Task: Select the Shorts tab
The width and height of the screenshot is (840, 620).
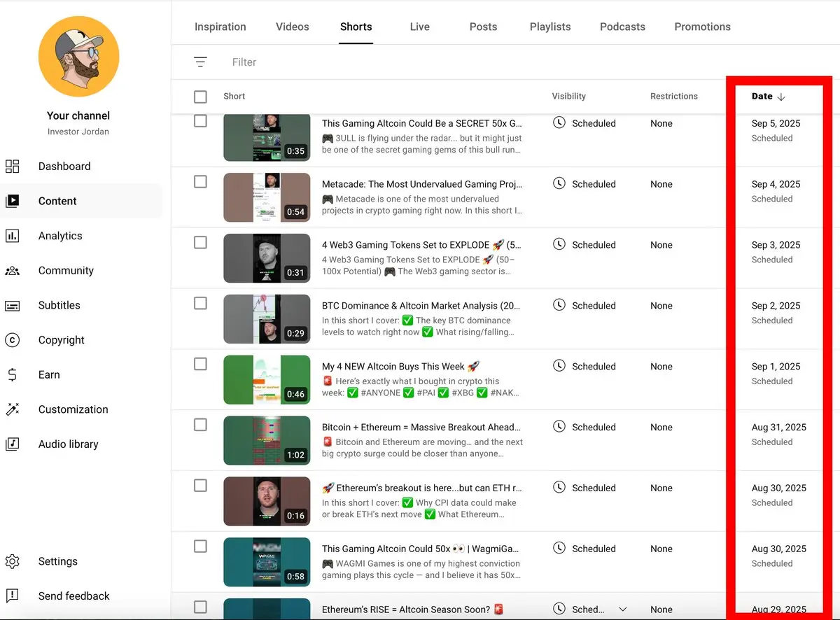Action: 356,27
